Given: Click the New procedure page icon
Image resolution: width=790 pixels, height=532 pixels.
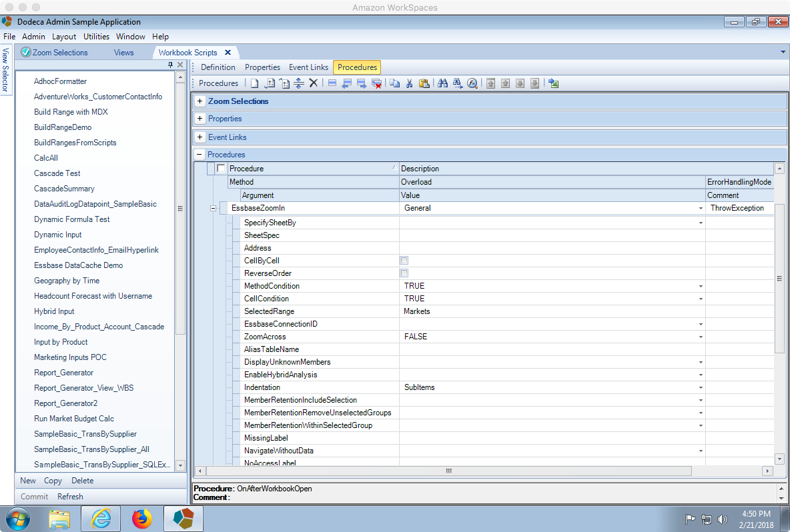Looking at the screenshot, I should pyautogui.click(x=254, y=83).
